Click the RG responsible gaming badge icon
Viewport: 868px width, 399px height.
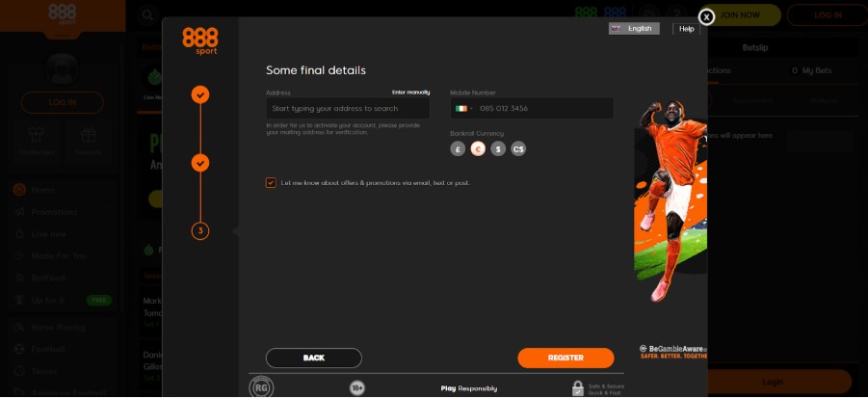pyautogui.click(x=261, y=387)
